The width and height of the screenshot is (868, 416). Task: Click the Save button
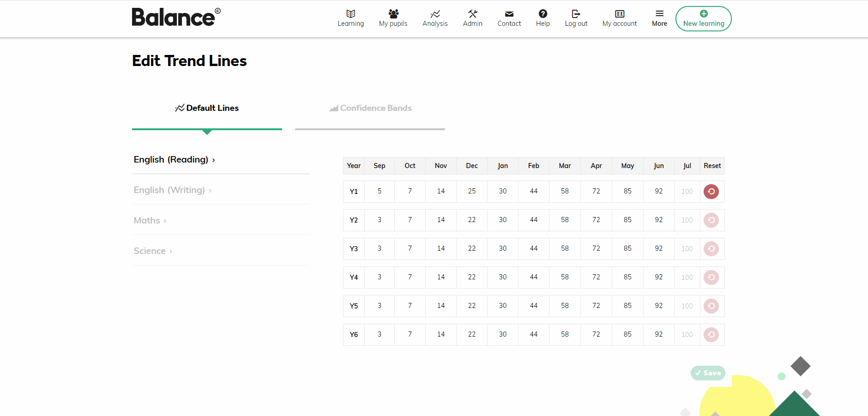click(x=708, y=373)
